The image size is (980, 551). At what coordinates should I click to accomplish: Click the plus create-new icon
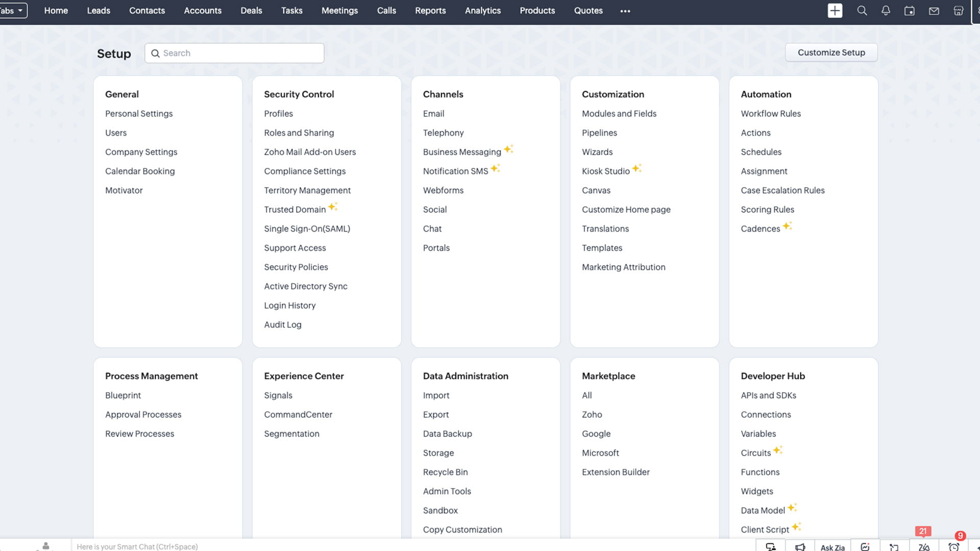tap(835, 11)
